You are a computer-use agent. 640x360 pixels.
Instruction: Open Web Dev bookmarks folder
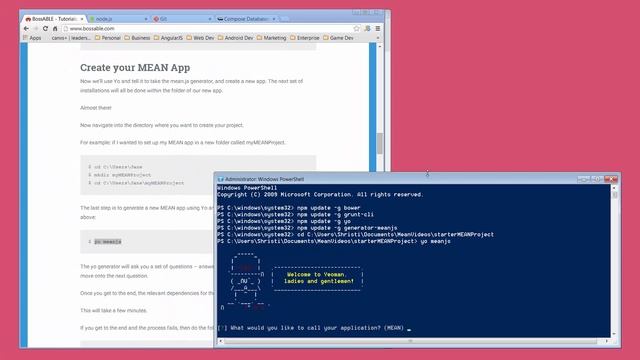tap(200, 38)
